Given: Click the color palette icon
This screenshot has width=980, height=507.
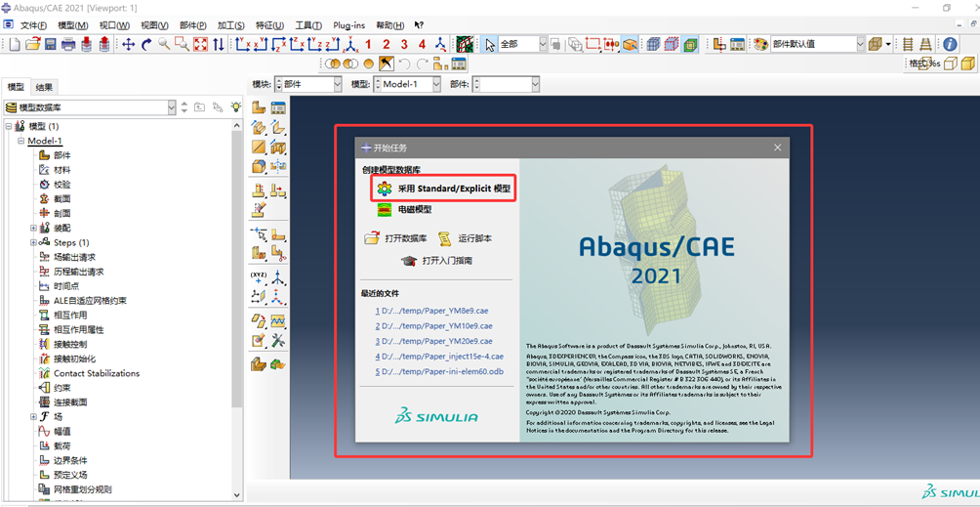Looking at the screenshot, I should pyautogui.click(x=760, y=44).
